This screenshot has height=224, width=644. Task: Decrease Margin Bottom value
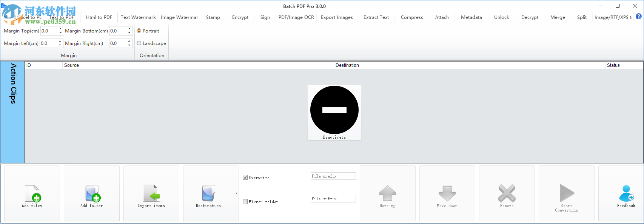point(129,33)
